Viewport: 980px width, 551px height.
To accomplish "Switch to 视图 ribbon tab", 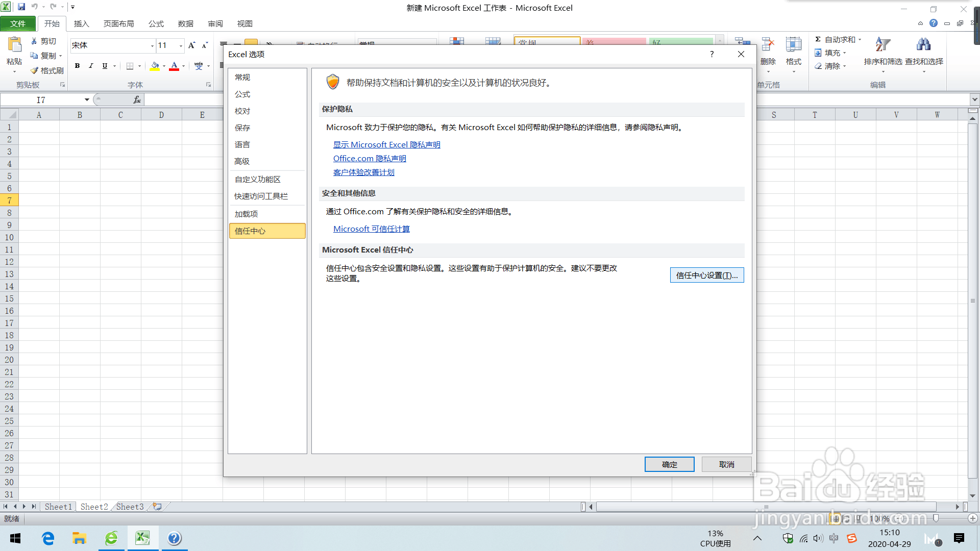I will pyautogui.click(x=245, y=23).
